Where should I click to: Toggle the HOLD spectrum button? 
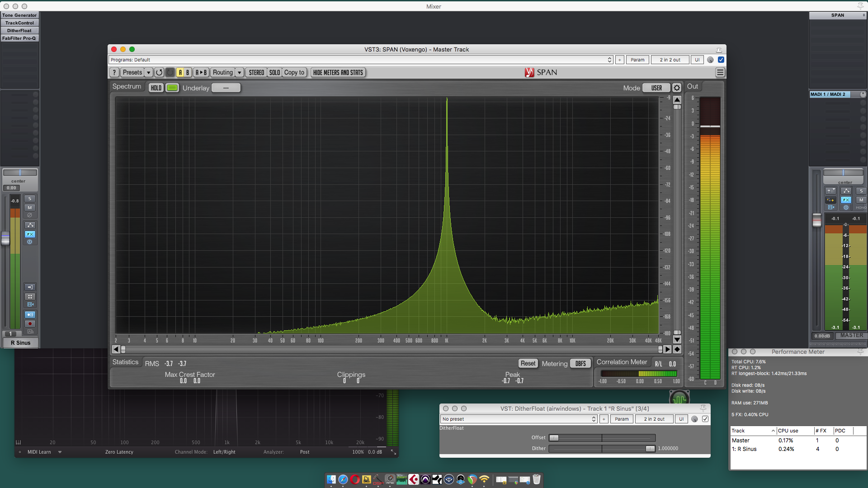pyautogui.click(x=156, y=88)
